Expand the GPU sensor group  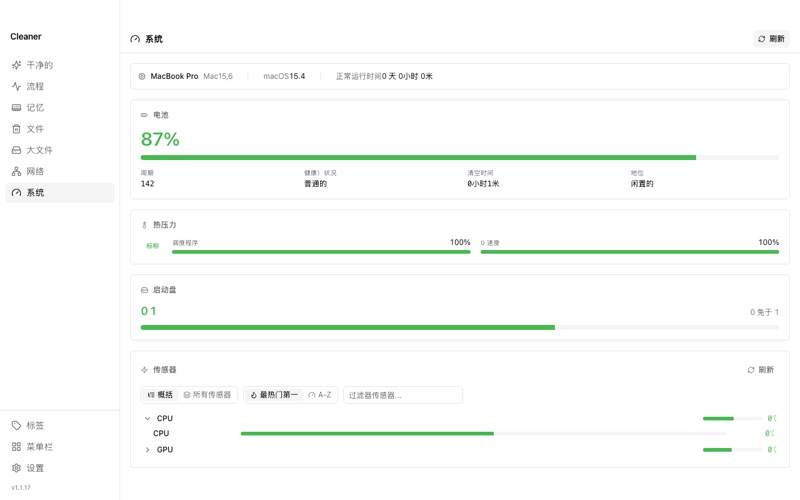point(147,449)
